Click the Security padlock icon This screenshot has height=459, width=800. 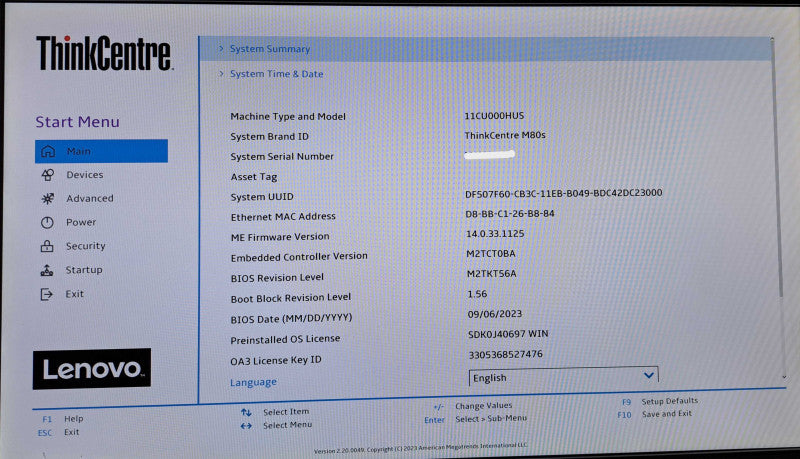(47, 246)
